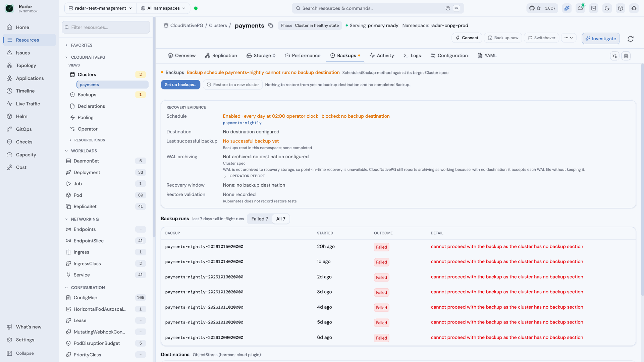
Task: Click the Investigate button
Action: coord(601,39)
